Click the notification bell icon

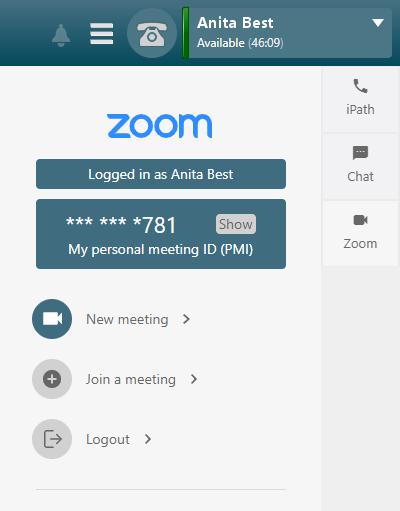pos(61,35)
